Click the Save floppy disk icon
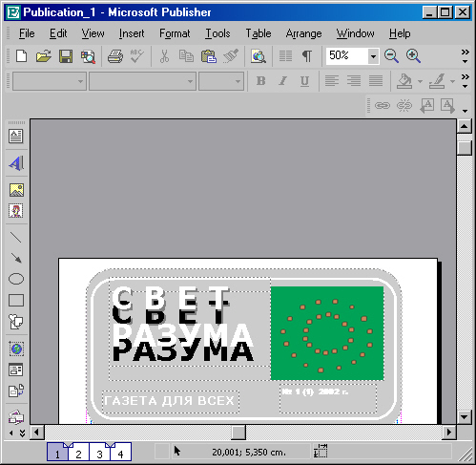Screen dimensions: 476x465 click(x=66, y=56)
